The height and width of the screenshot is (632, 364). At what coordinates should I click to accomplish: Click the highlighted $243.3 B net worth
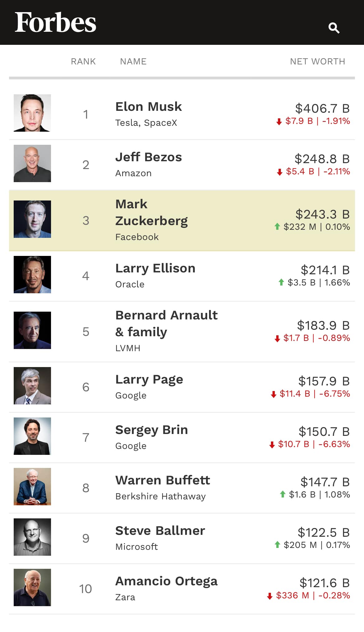click(x=323, y=214)
